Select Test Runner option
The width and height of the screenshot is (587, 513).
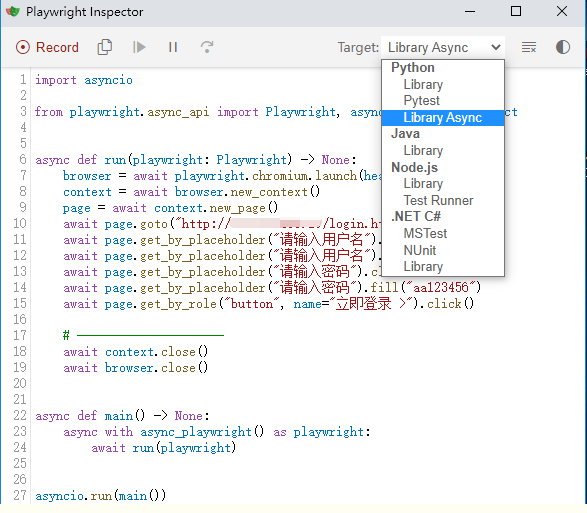[438, 200]
